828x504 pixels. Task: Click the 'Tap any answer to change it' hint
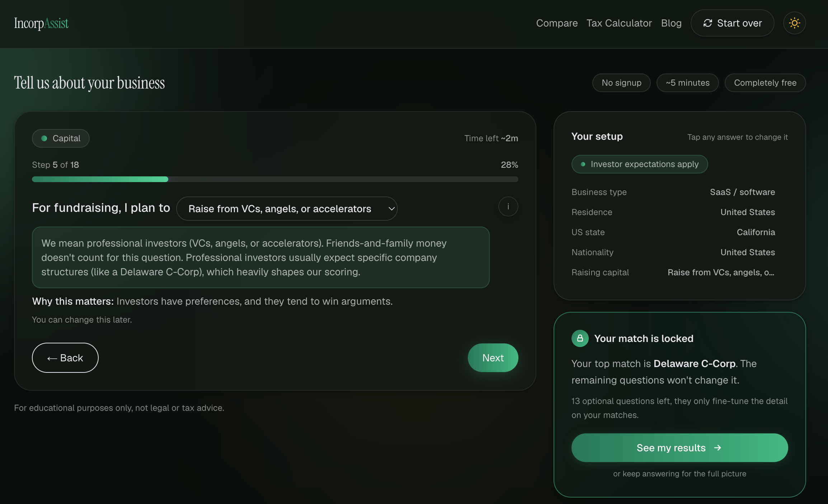tap(737, 137)
